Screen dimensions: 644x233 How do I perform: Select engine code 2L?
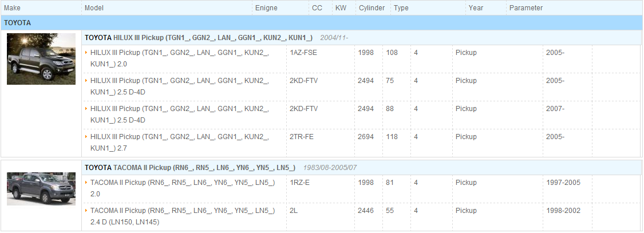[293, 211]
